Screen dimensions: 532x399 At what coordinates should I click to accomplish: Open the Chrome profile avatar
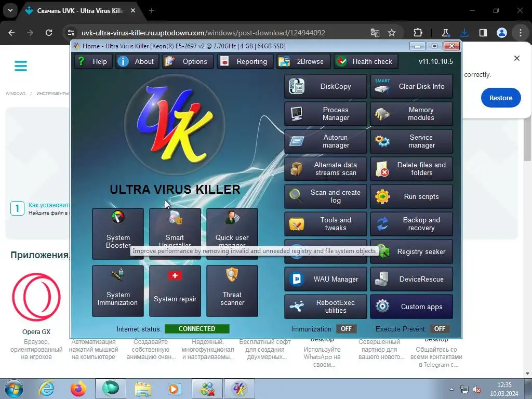click(502, 33)
